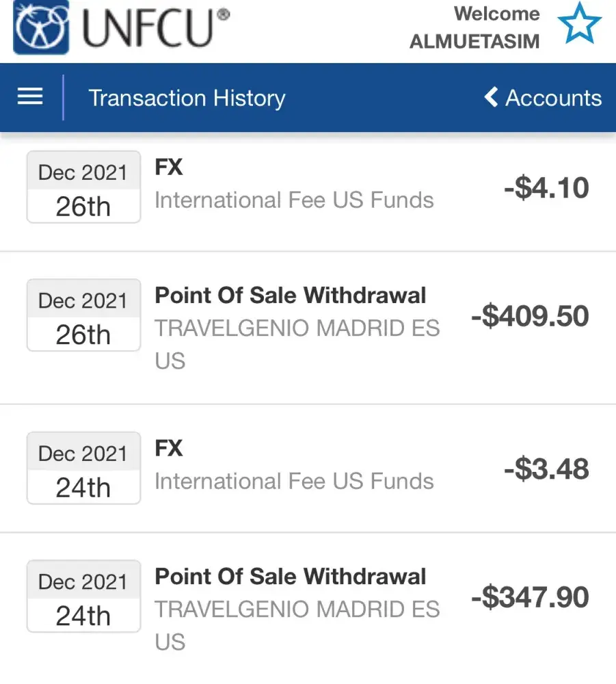Image resolution: width=616 pixels, height=684 pixels.
Task: Open the hamburger navigation menu
Action: 30,97
